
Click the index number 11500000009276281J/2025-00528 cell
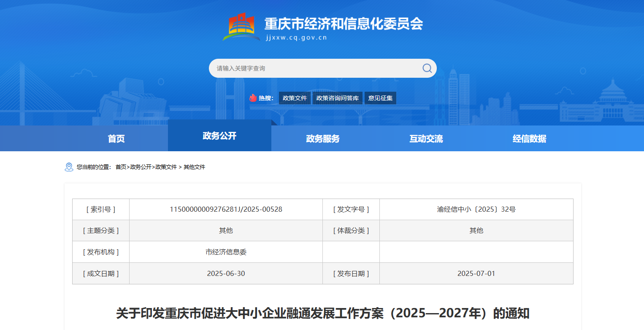226,209
